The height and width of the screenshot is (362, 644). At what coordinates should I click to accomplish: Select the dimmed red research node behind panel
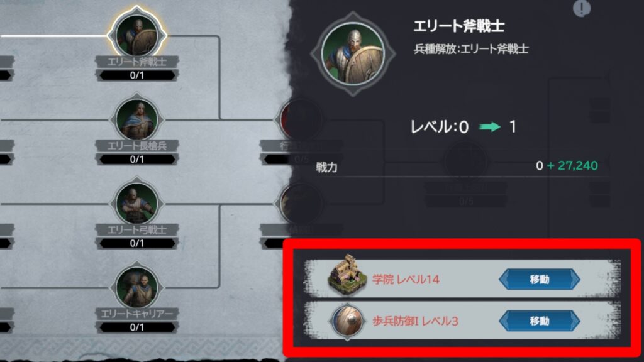[299, 119]
